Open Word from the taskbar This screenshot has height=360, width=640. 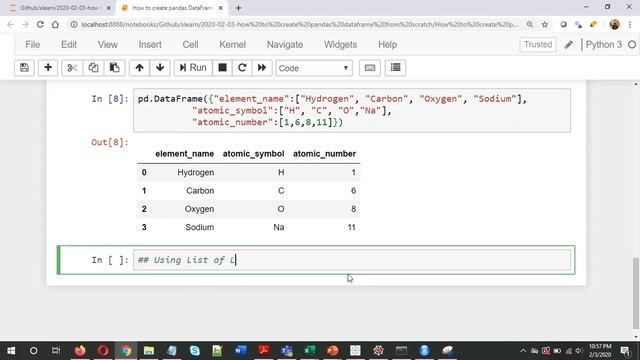click(x=240, y=351)
